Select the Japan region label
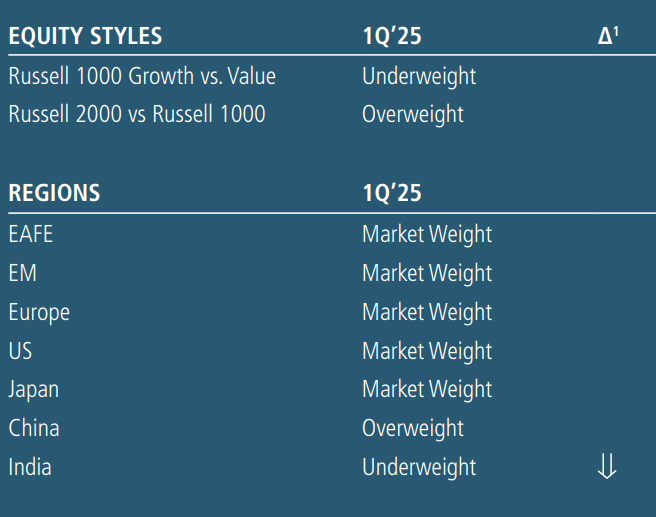Viewport: 656px width, 517px height. 35,389
